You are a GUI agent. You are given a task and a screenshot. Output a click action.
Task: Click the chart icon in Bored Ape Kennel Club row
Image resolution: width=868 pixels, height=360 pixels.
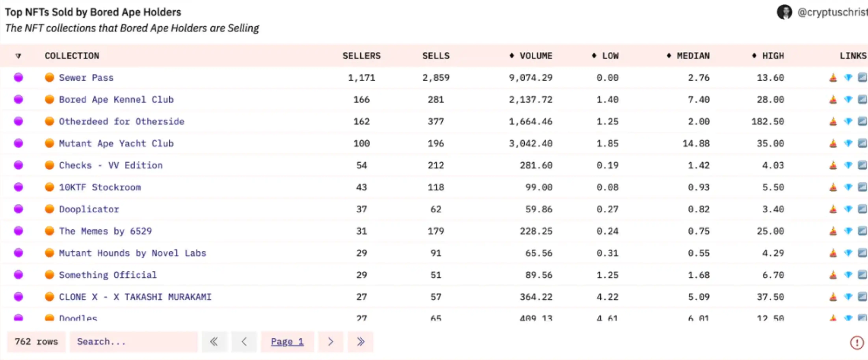[862, 100]
